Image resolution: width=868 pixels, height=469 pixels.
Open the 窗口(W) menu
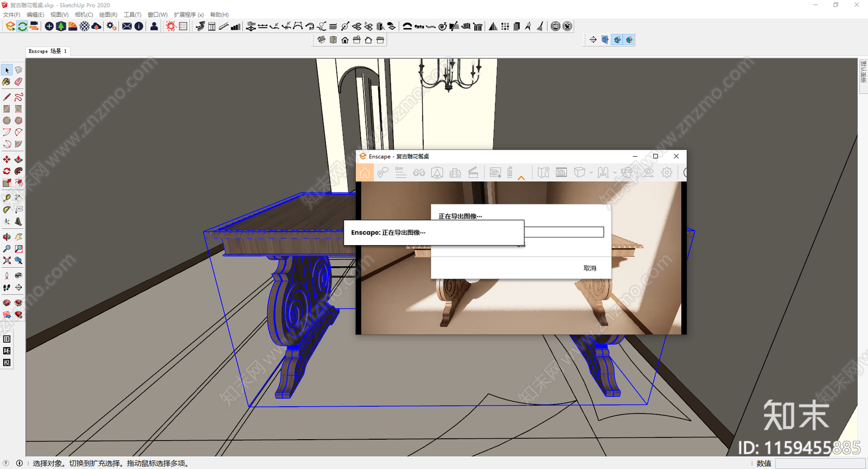pos(157,15)
